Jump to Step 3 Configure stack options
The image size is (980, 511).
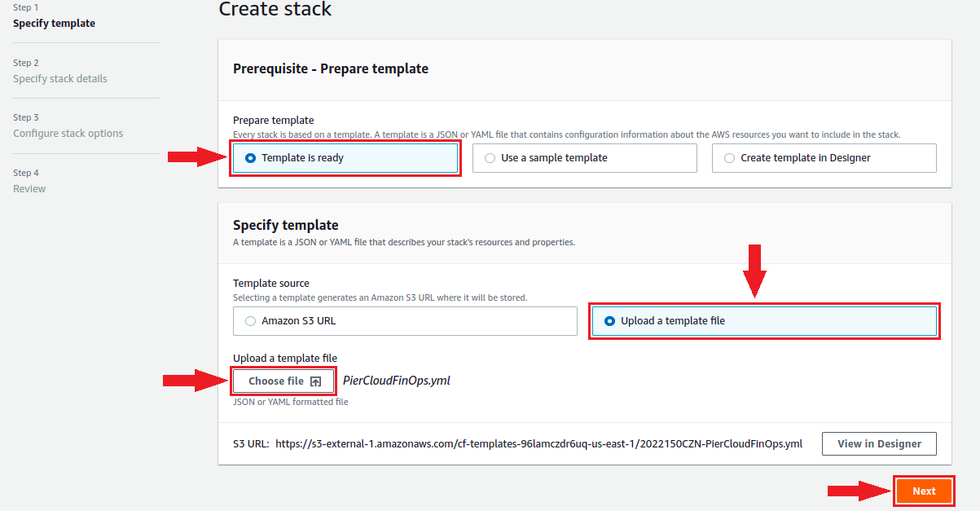pyautogui.click(x=68, y=134)
